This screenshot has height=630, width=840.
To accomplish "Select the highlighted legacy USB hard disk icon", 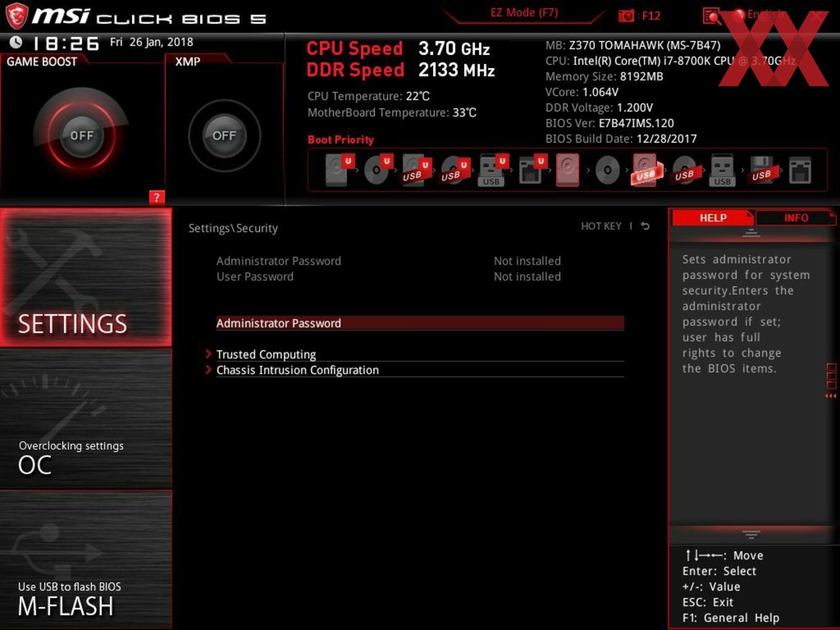I will point(645,170).
